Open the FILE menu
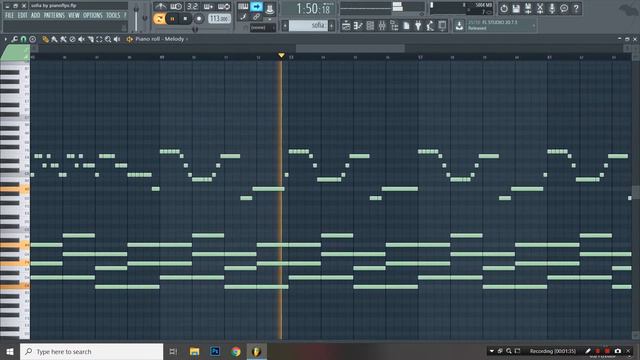 pos(9,15)
